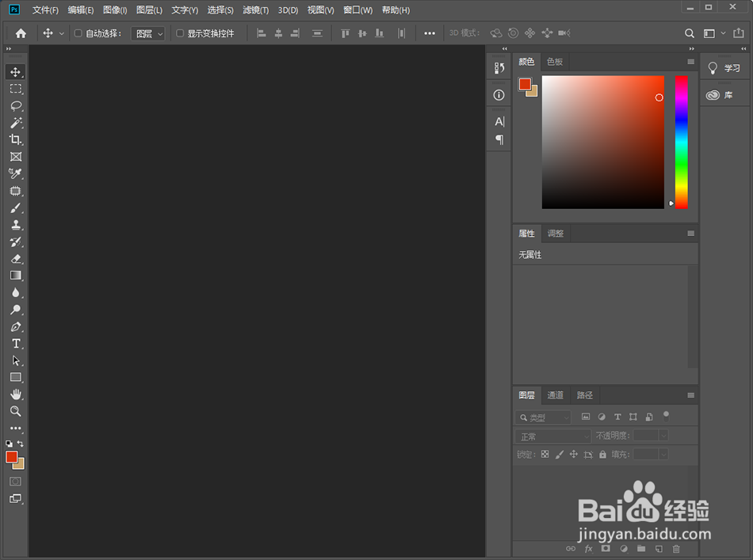Select the Rectangular Marquee tool
The image size is (753, 560).
15,89
